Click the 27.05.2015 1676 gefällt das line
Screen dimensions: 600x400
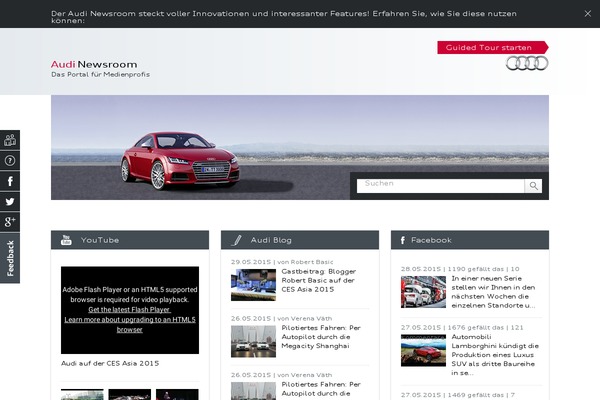[x=462, y=327]
